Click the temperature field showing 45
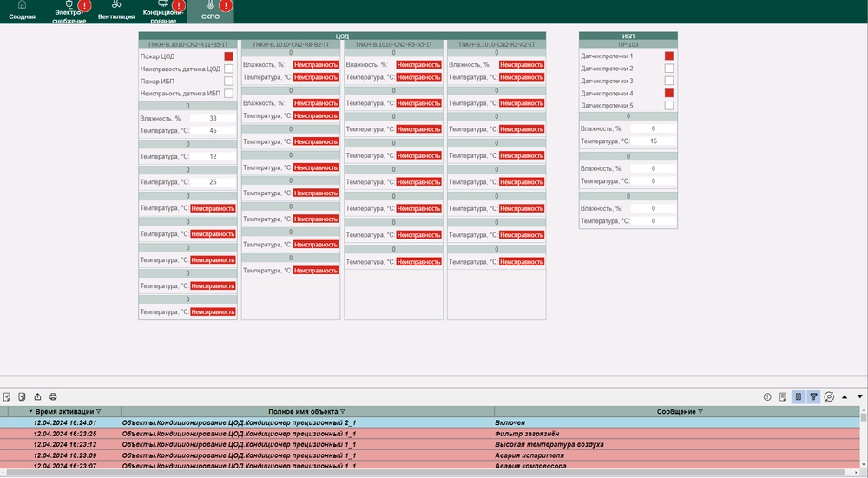868x478 pixels. pyautogui.click(x=213, y=131)
